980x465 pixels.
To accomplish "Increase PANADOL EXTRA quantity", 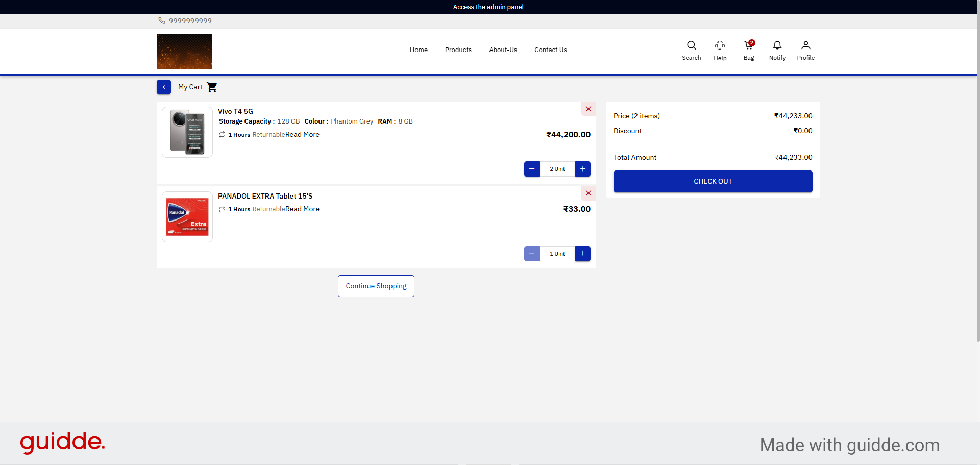I will [582, 254].
